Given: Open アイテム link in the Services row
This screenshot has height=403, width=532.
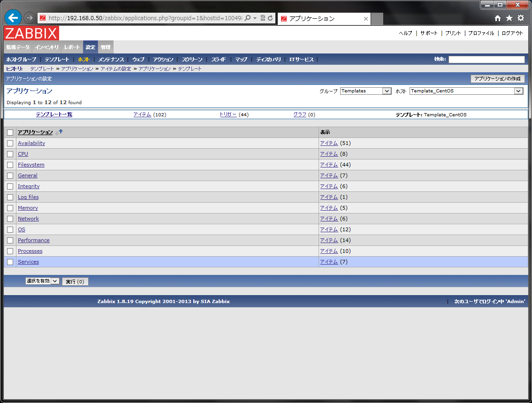Looking at the screenshot, I should [x=329, y=262].
